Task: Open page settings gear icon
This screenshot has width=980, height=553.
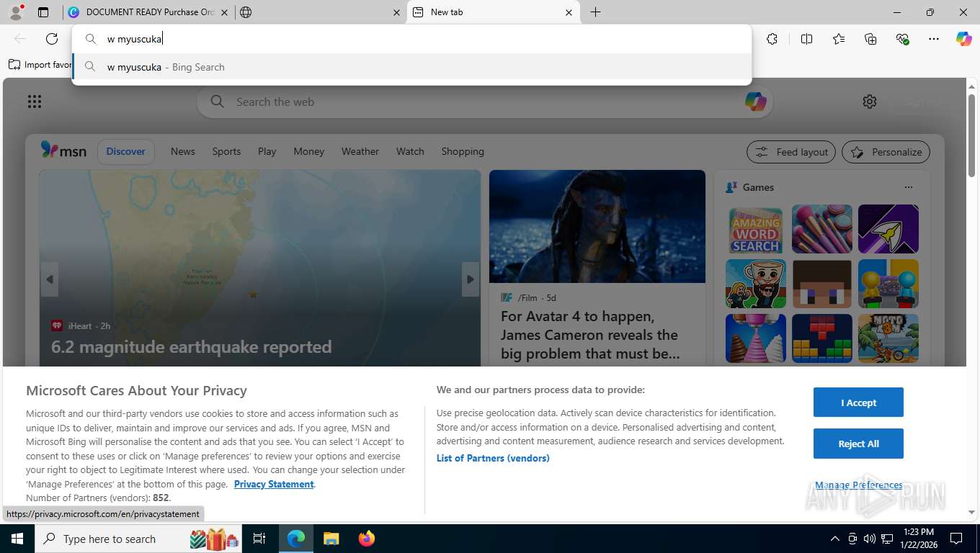Action: (870, 102)
